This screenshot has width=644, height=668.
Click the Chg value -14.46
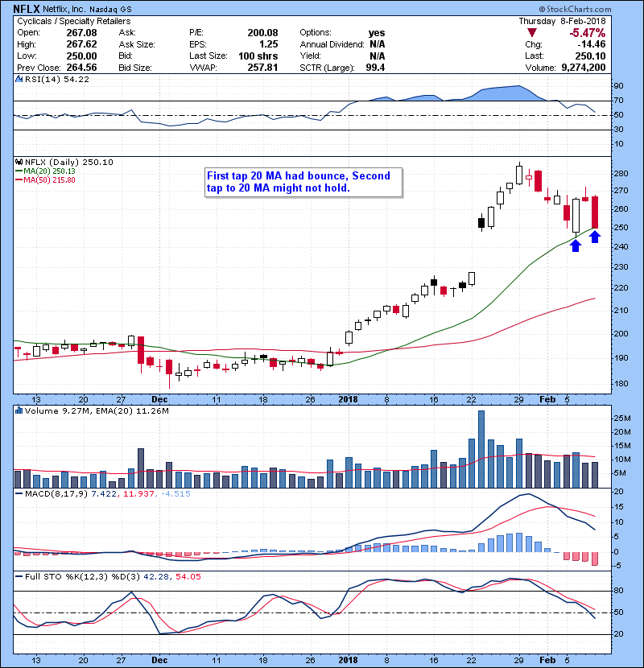591,44
